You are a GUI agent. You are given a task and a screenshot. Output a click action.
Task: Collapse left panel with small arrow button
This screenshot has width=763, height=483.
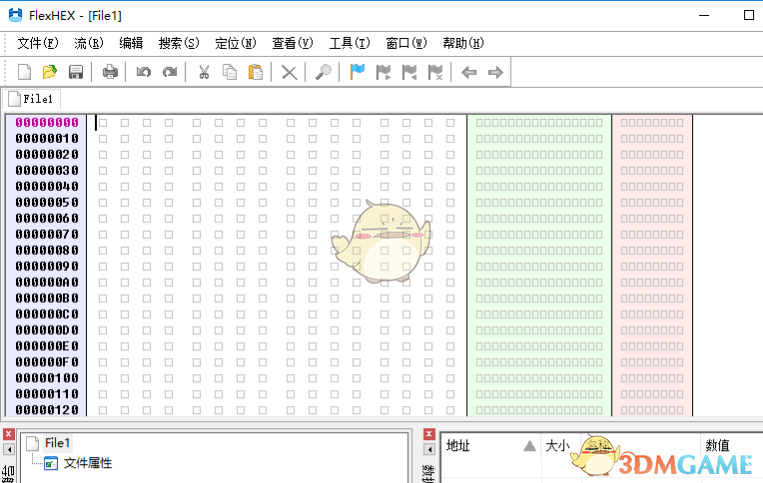8,449
